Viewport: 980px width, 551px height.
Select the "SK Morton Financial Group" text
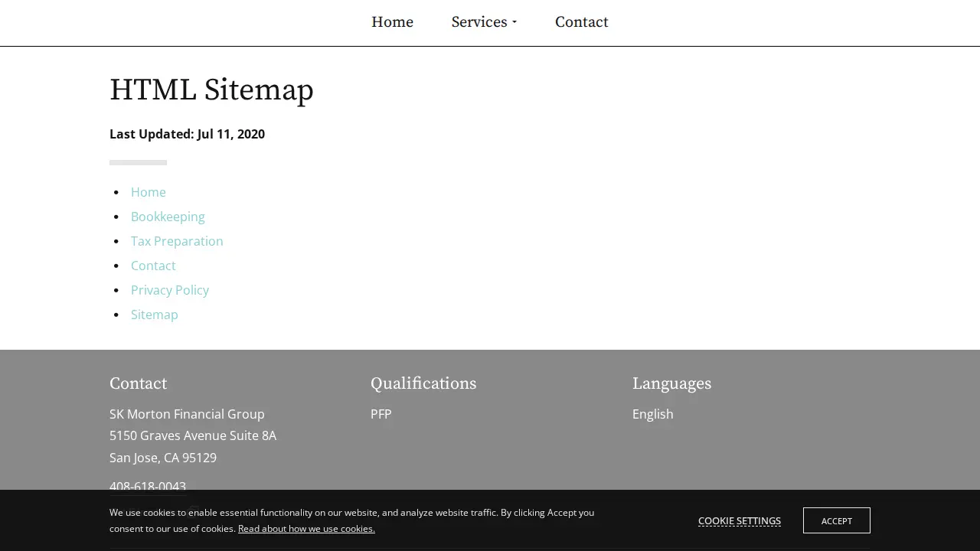pos(187,414)
